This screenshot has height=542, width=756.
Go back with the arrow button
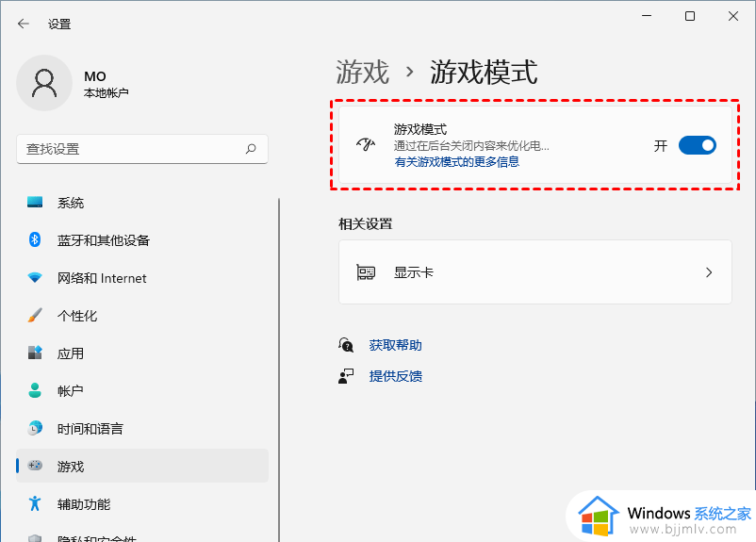24,24
